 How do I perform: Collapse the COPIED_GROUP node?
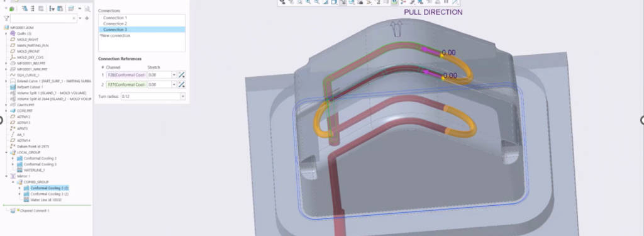(13, 182)
